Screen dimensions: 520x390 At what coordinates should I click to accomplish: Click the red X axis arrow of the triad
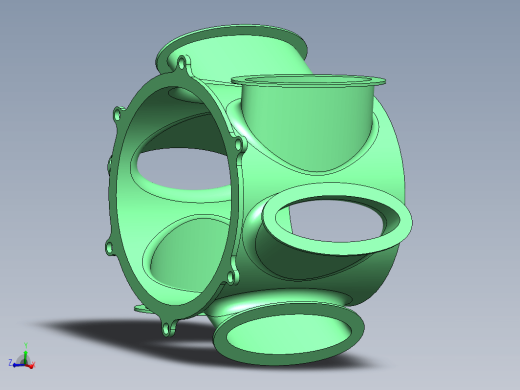(x=30, y=365)
